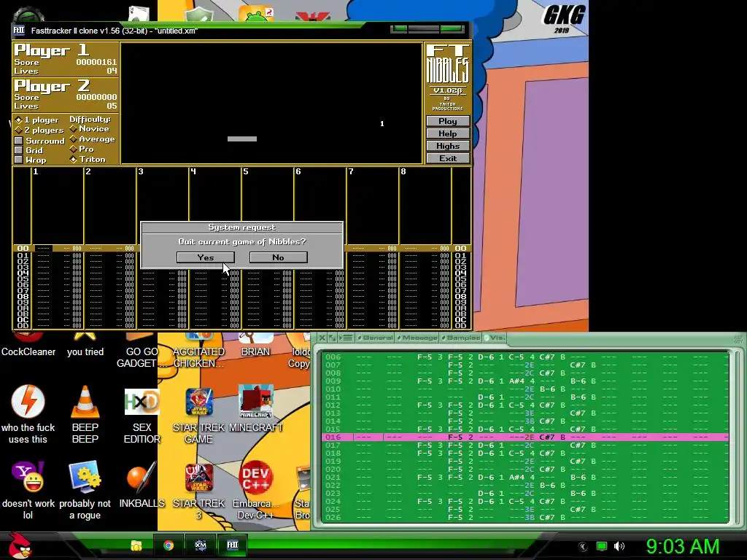Open the STAR TREK GAME desktop icon
The height and width of the screenshot is (560, 747).
pos(199,402)
